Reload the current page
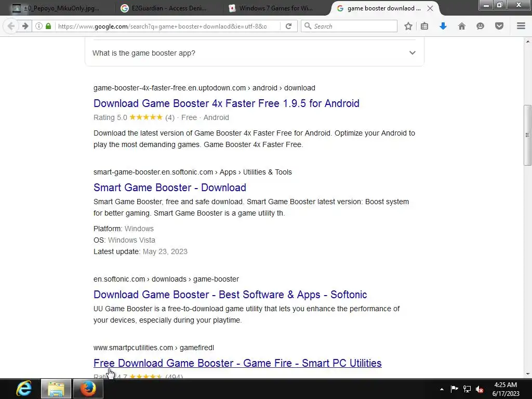Screen dimensions: 532x399 point(289,26)
